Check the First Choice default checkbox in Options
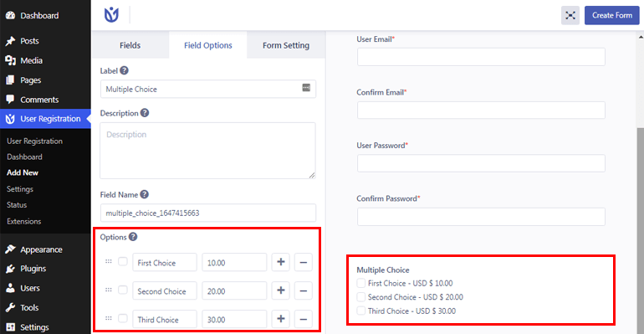644x334 pixels. (x=122, y=262)
